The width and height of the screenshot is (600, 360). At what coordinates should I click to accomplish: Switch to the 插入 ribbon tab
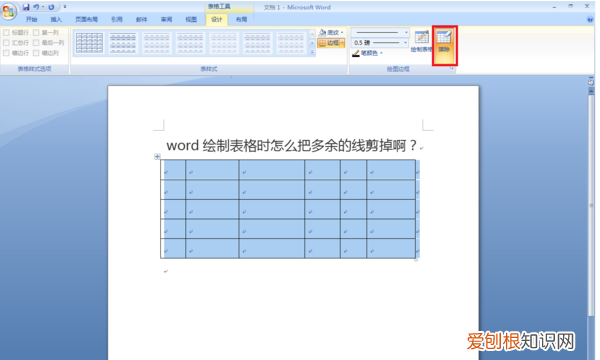[x=56, y=20]
